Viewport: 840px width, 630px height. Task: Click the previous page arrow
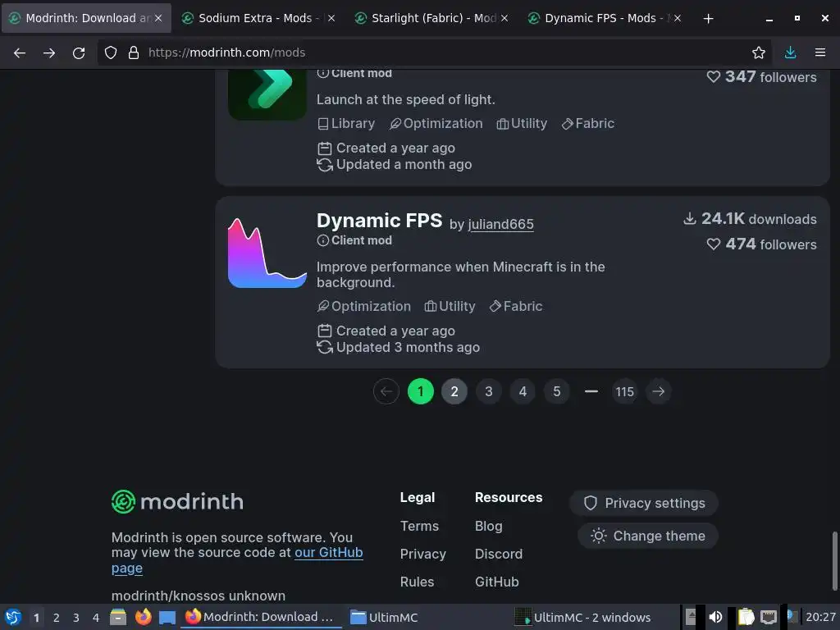[x=386, y=391]
